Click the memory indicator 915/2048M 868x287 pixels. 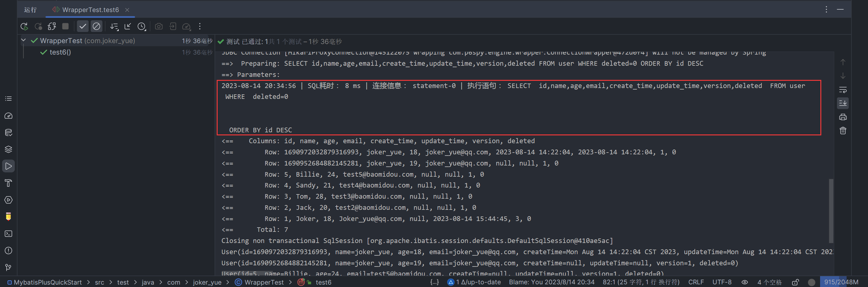tap(841, 282)
